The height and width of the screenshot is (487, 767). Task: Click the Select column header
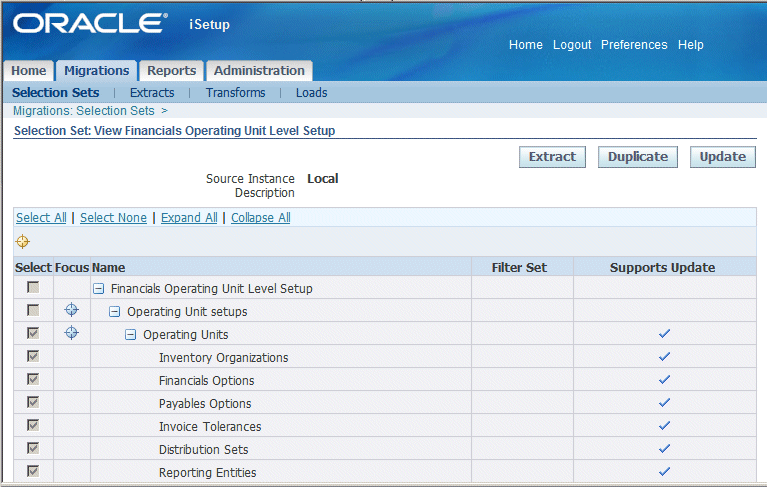pyautogui.click(x=33, y=267)
